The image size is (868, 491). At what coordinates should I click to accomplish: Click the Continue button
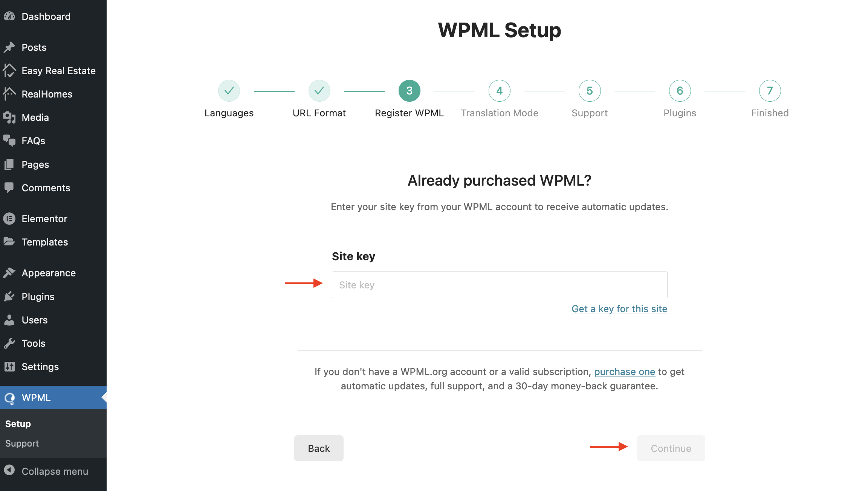point(670,448)
